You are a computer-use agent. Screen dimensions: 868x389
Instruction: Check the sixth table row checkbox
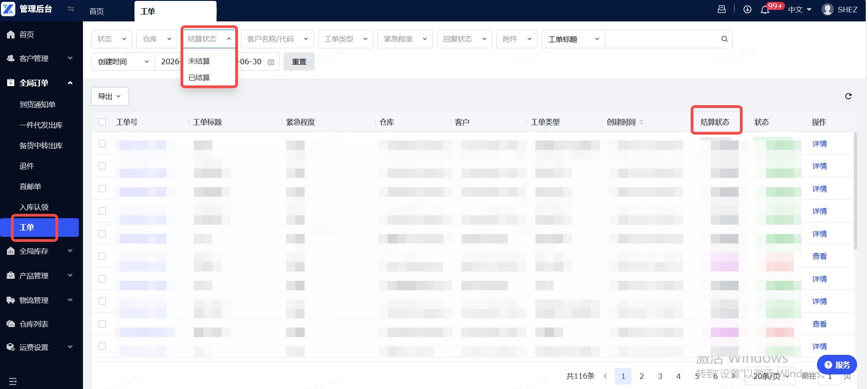102,256
